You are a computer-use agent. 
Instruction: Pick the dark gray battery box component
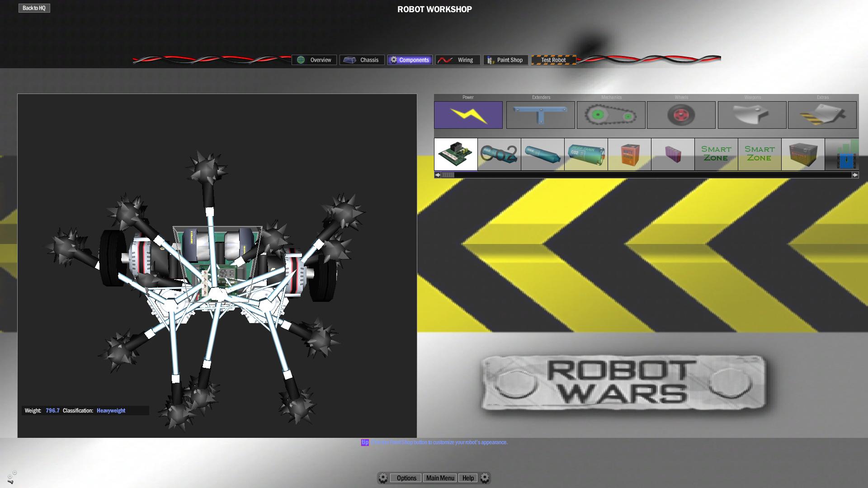pyautogui.click(x=803, y=155)
